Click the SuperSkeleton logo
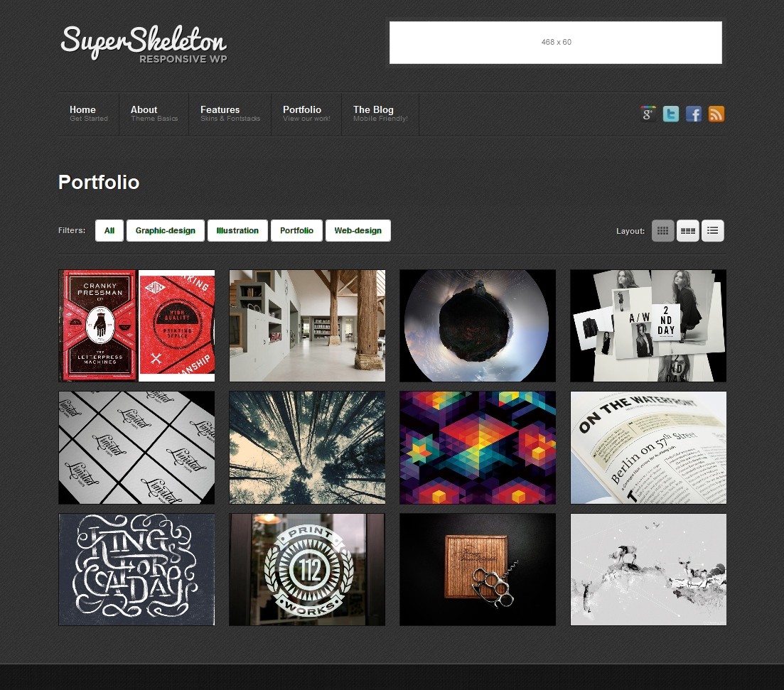Viewport: 784px width, 690px height. [144, 45]
